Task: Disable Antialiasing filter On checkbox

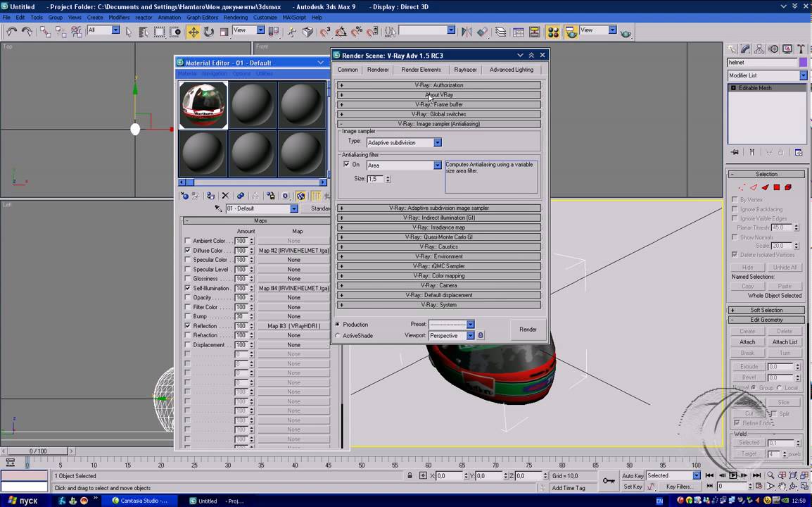Action: [346, 164]
